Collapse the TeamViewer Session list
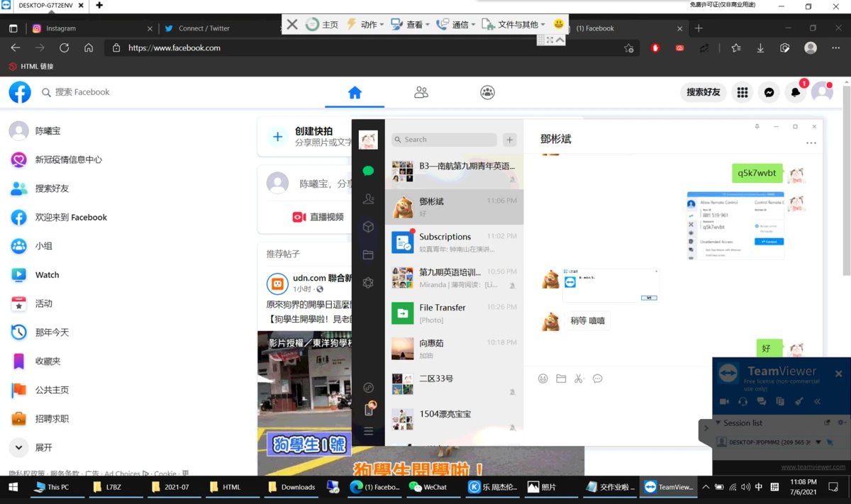This screenshot has width=851, height=504. click(x=718, y=422)
